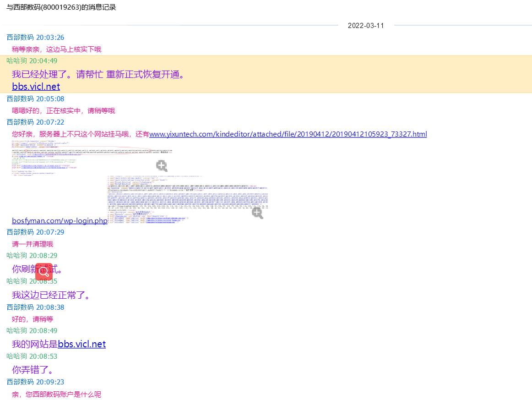Open the bbs.vicl.net link in the 20:08:49 message
This screenshot has height=400, width=532.
click(x=81, y=344)
